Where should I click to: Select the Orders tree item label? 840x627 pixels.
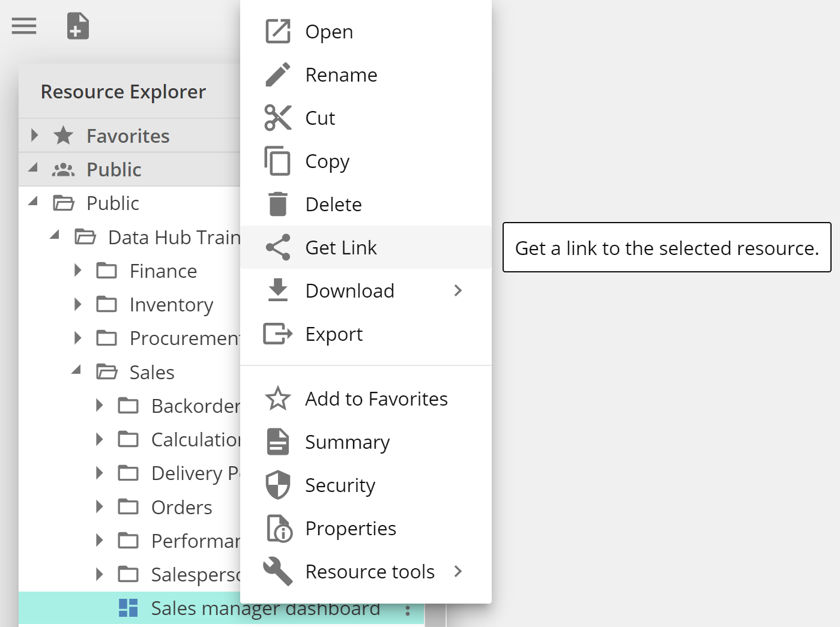click(182, 508)
